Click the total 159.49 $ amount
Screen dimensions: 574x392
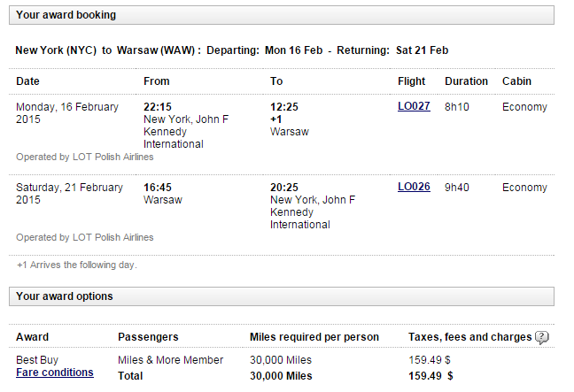coord(430,376)
